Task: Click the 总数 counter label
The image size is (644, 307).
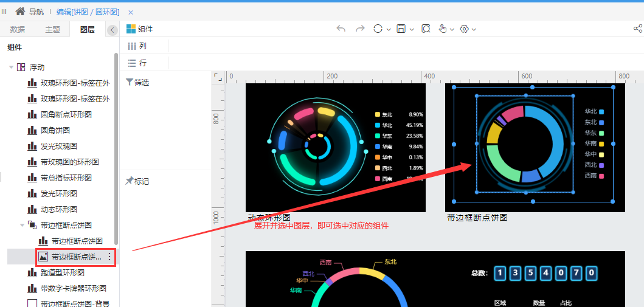Action: [480, 273]
